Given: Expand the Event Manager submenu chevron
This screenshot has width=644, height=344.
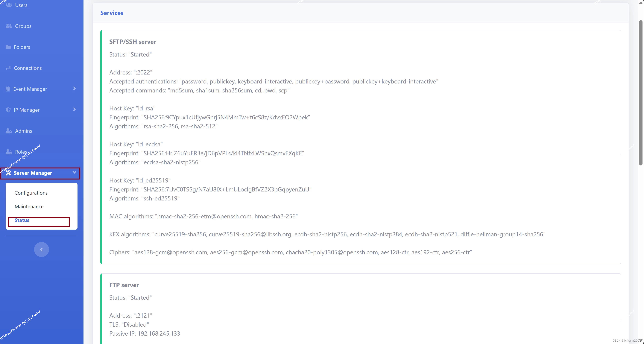Looking at the screenshot, I should click(x=74, y=89).
